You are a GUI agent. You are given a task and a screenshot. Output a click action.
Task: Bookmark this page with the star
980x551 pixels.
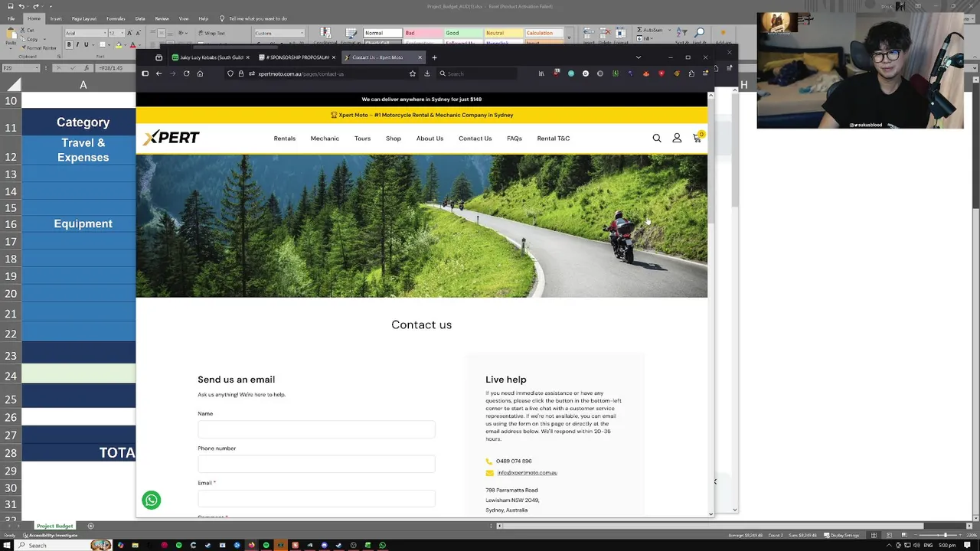(x=413, y=73)
